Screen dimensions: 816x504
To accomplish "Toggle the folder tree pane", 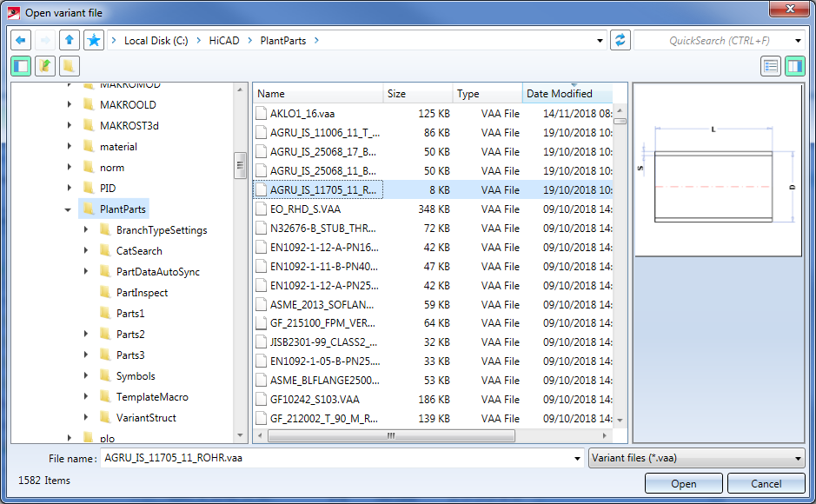I will 22,66.
